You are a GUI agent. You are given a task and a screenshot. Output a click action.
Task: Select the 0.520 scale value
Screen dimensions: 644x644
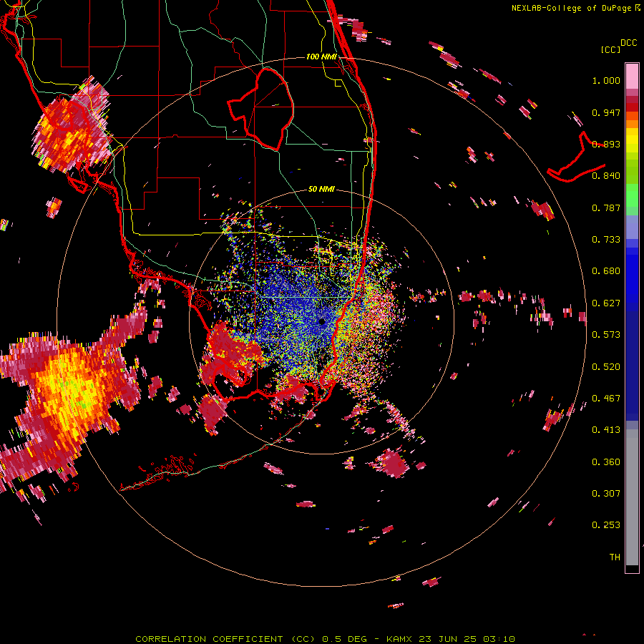click(x=606, y=366)
